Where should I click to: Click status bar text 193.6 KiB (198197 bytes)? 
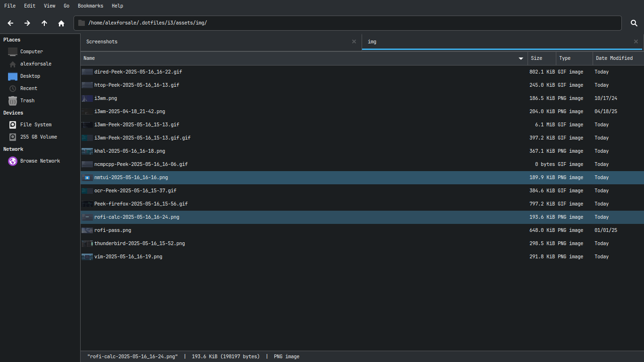226,356
